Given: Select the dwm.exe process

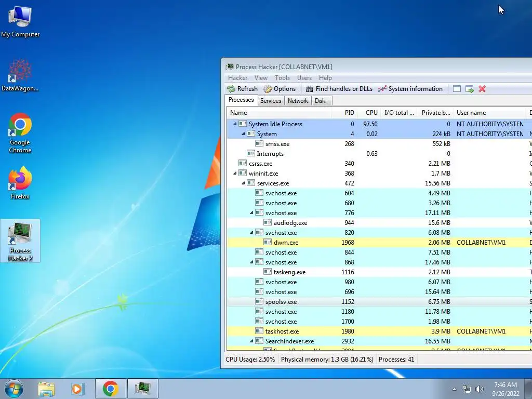Looking at the screenshot, I should pos(379,243).
